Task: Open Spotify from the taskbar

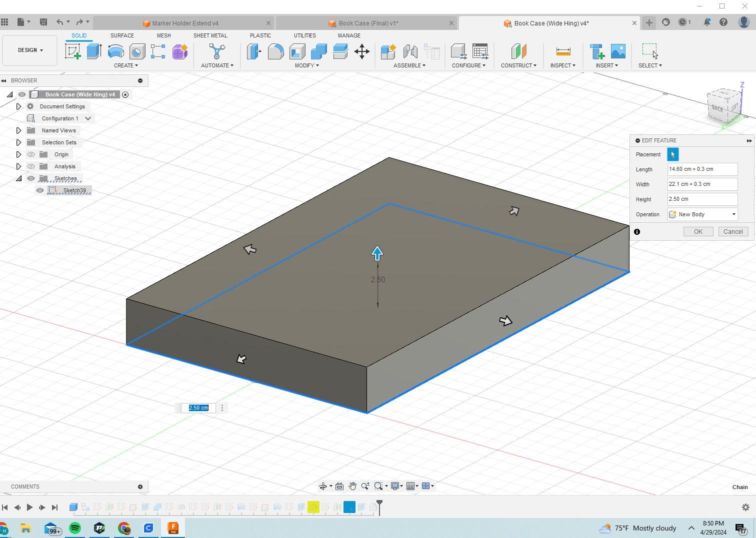Action: point(75,528)
